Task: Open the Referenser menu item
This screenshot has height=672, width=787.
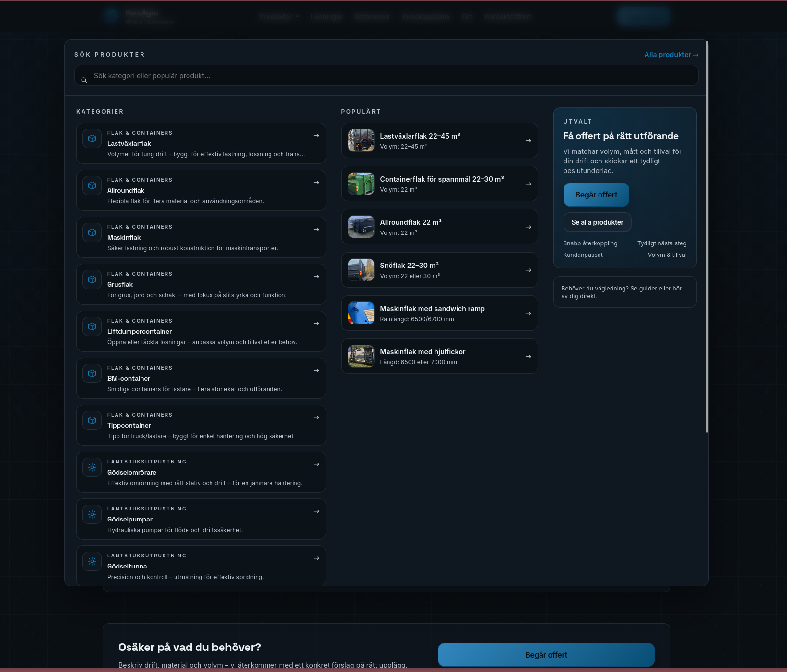Action: (372, 17)
